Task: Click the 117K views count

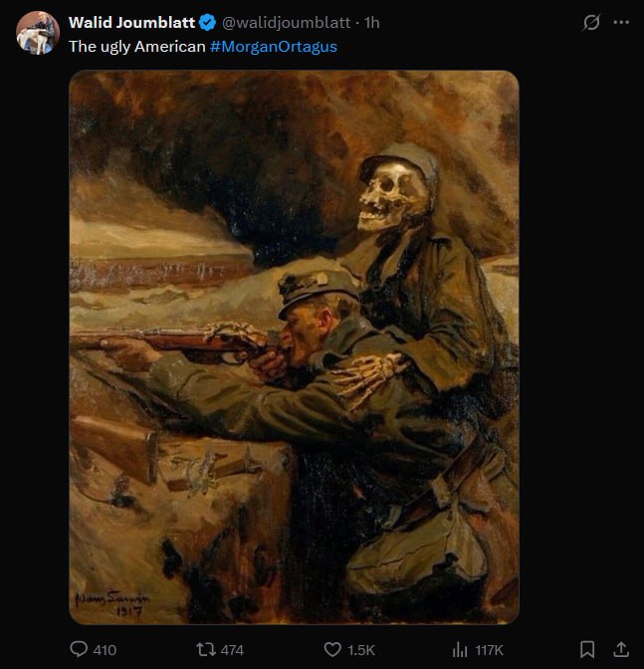Action: [x=489, y=650]
